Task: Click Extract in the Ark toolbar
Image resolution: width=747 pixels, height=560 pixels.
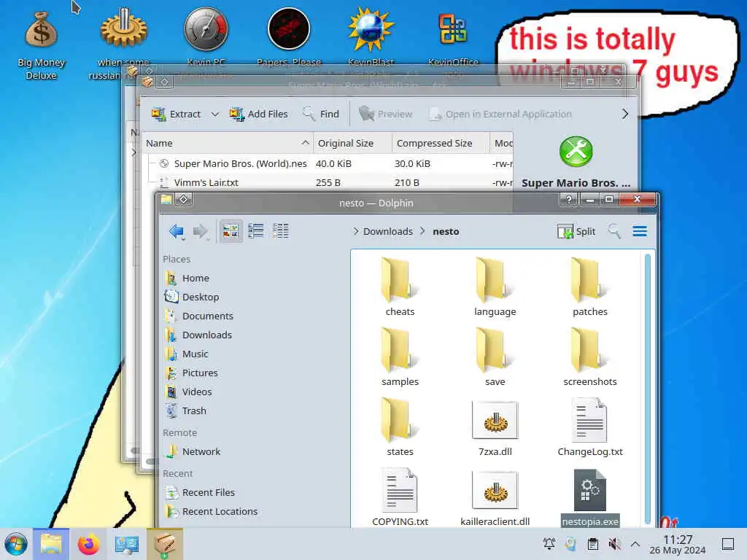Action: [x=176, y=114]
